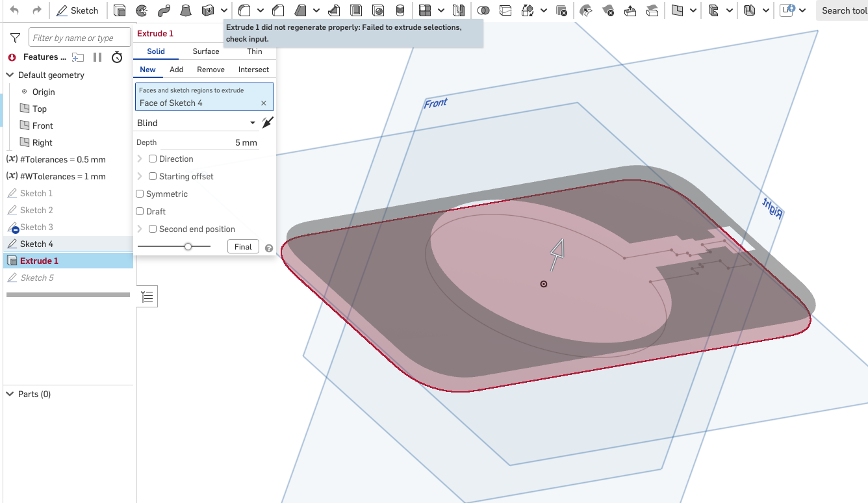Open the Boolean tool
The width and height of the screenshot is (868, 503).
click(483, 10)
